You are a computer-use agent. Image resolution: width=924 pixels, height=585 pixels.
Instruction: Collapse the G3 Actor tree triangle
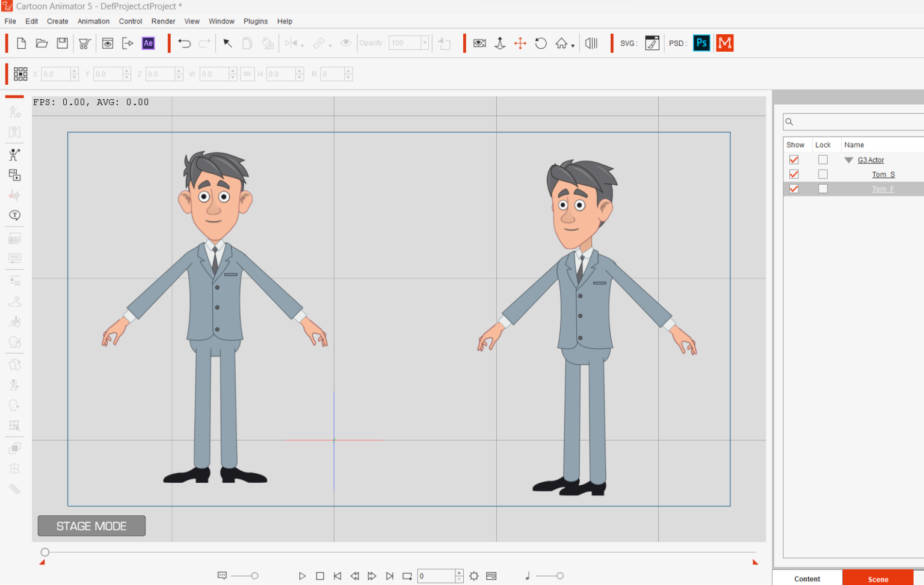tap(848, 160)
